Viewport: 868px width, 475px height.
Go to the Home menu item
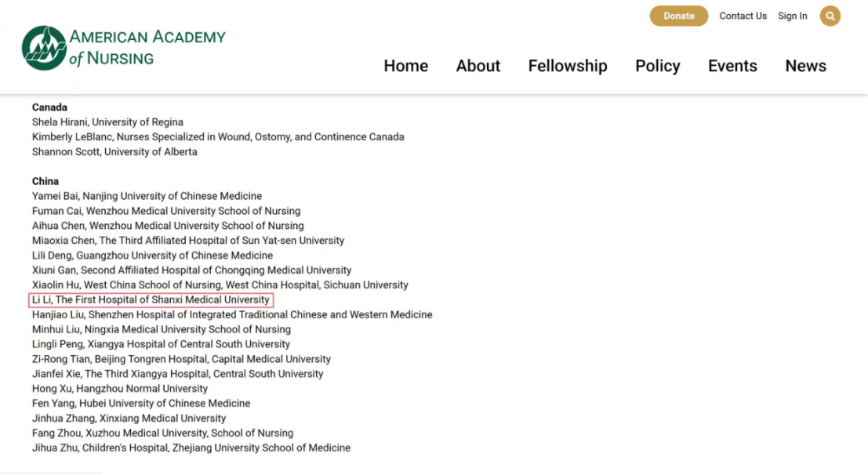(x=405, y=66)
